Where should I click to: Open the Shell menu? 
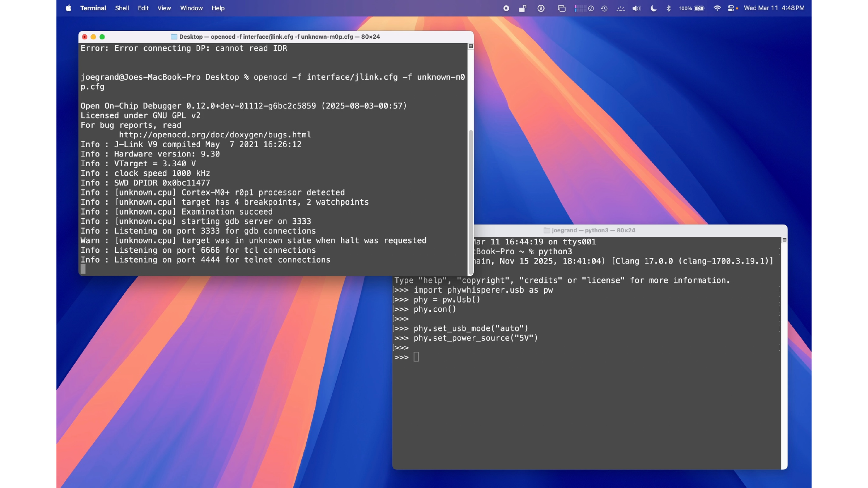(122, 8)
